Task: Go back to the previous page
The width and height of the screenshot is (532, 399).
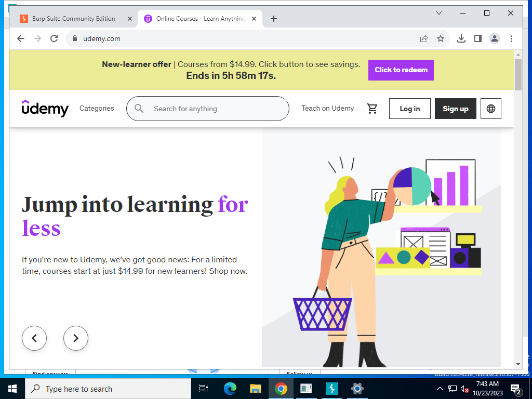Action: tap(21, 38)
